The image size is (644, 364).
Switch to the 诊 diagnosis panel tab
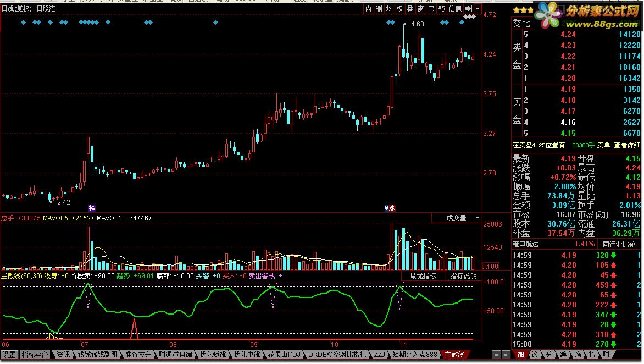coord(535,354)
